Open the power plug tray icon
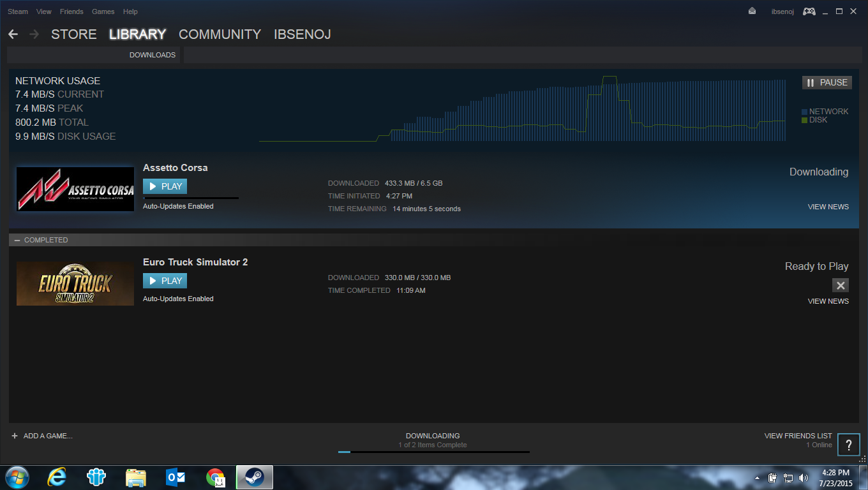 (x=772, y=478)
